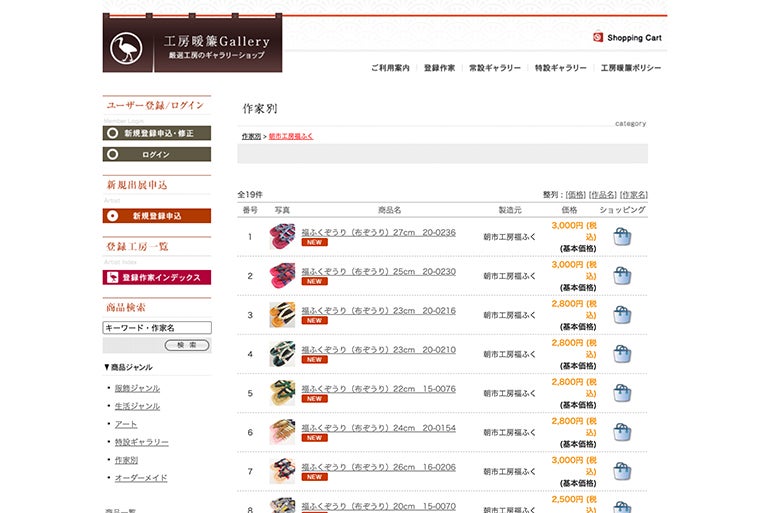Open product link 27cm 20-0236

pyautogui.click(x=379, y=233)
